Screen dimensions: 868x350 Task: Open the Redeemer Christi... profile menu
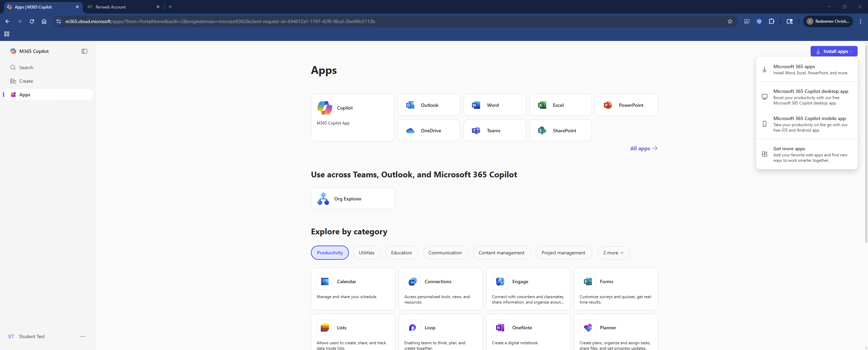pyautogui.click(x=828, y=21)
